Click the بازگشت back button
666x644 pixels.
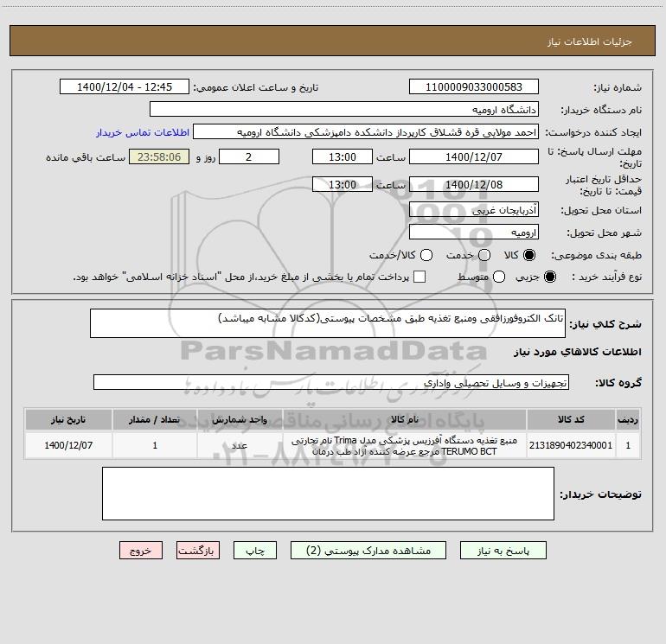(198, 551)
